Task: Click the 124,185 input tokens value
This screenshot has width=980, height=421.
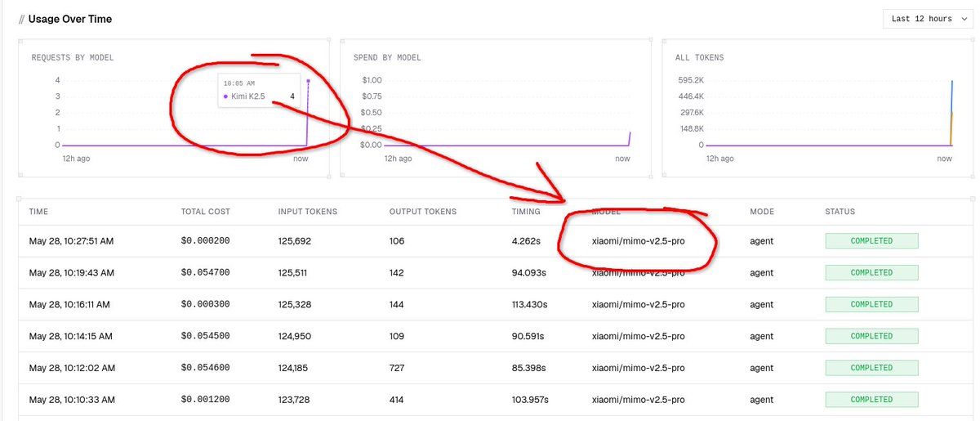Action: [x=294, y=368]
